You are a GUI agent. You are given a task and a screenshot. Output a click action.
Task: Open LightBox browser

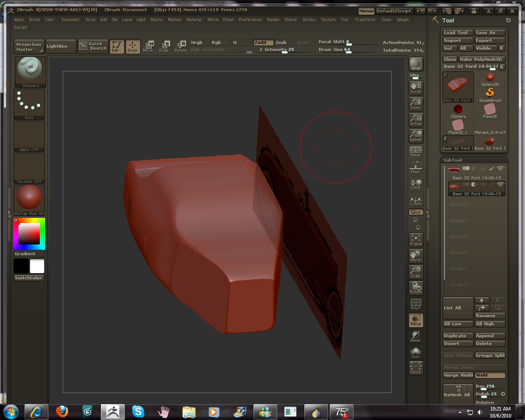[x=60, y=46]
